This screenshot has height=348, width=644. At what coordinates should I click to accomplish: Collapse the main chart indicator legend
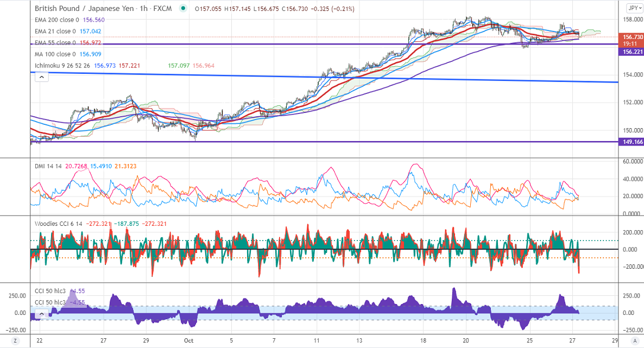(41, 77)
